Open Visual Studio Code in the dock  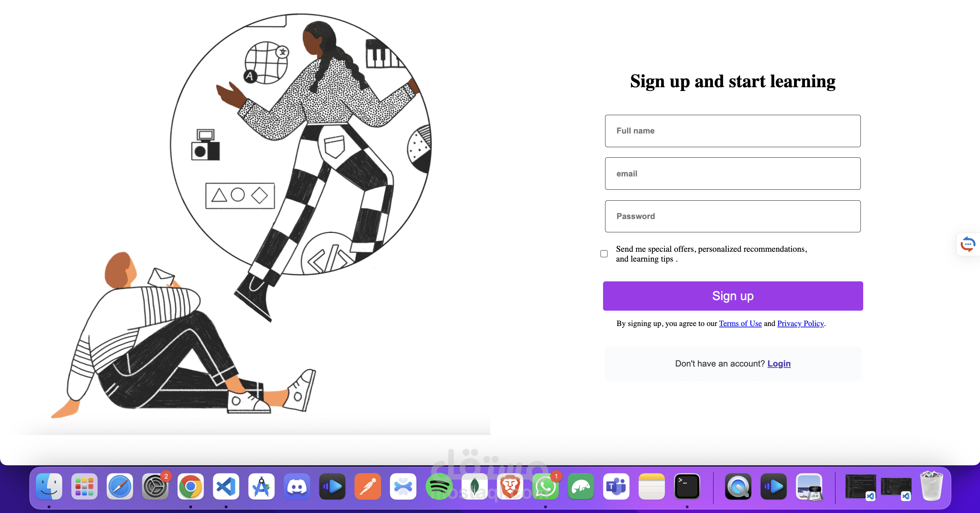tap(226, 486)
